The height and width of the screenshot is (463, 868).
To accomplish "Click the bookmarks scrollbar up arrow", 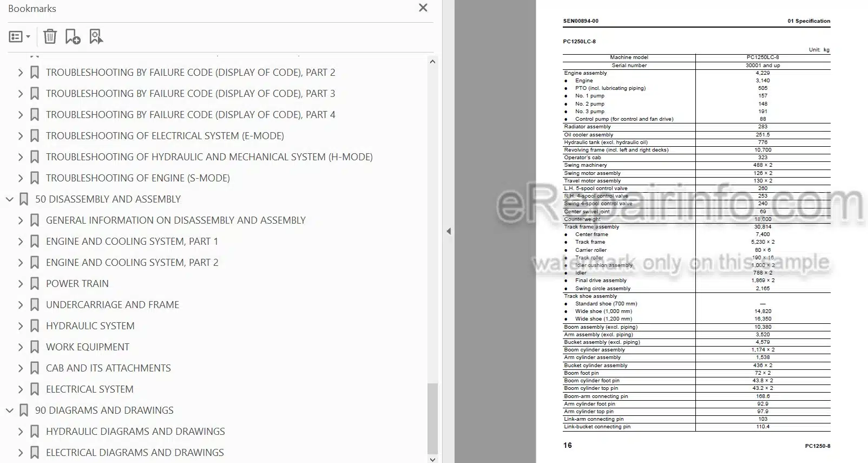I will [432, 62].
